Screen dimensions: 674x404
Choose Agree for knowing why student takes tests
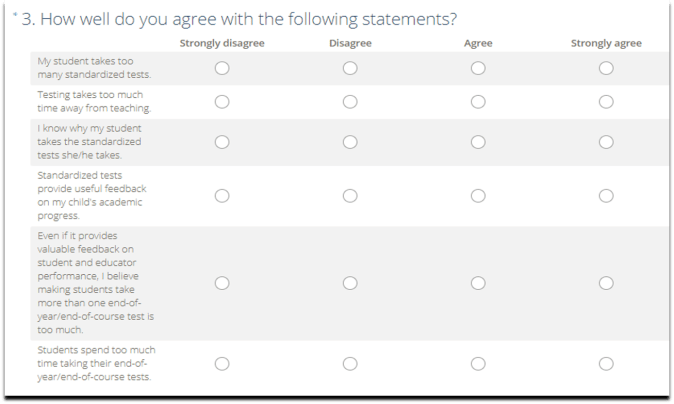(x=478, y=142)
